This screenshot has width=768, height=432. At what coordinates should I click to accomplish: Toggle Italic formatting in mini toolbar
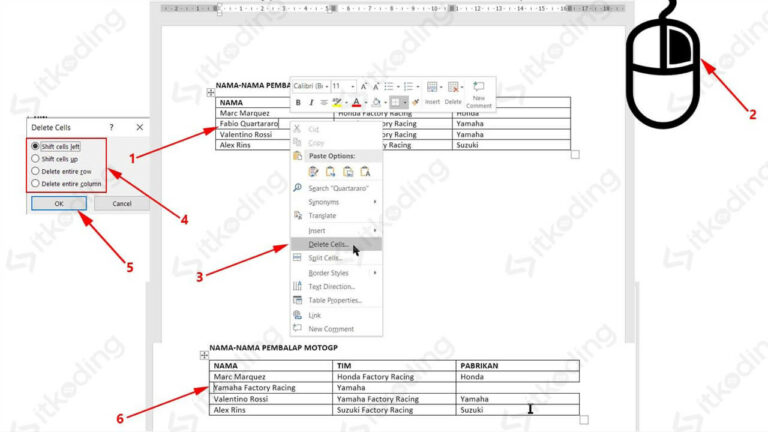pos(311,102)
